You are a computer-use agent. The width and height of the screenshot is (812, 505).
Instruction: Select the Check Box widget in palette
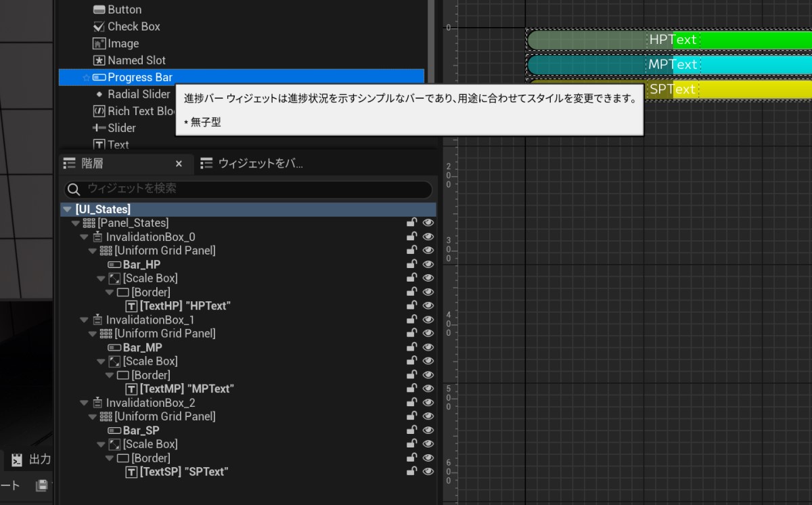(x=127, y=26)
